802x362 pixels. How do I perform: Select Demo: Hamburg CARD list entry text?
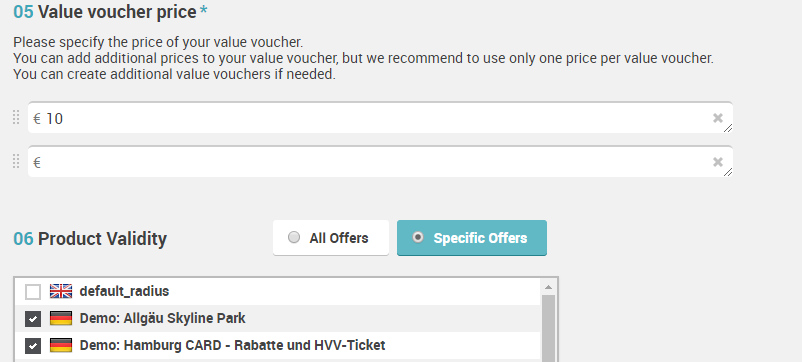232,346
